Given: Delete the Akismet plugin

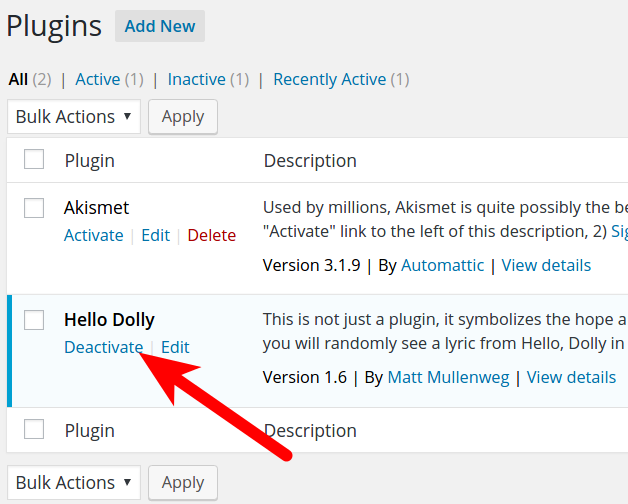Looking at the screenshot, I should pos(212,236).
